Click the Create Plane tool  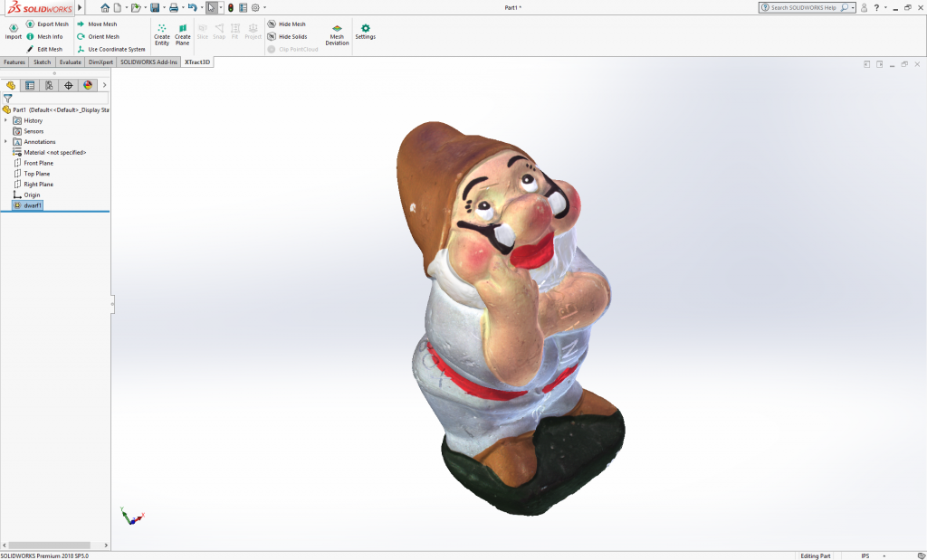coord(183,34)
